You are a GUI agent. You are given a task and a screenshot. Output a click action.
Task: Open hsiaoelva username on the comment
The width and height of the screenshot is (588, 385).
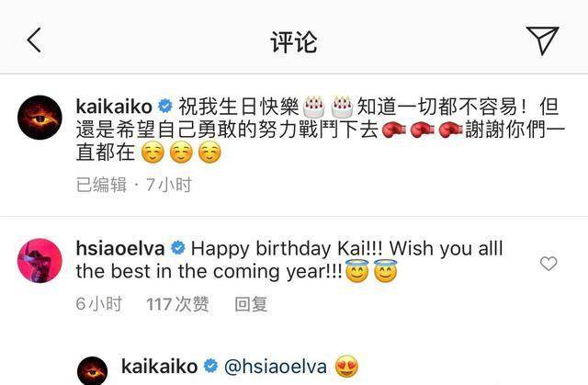(x=120, y=248)
